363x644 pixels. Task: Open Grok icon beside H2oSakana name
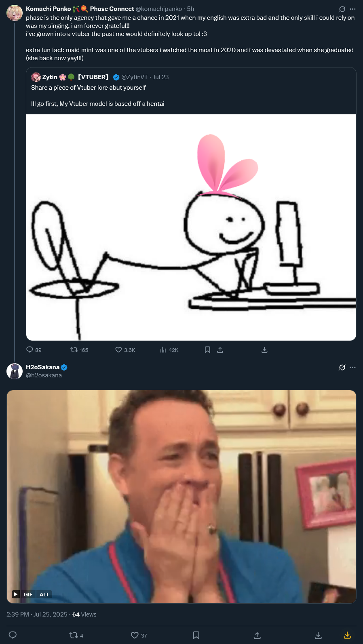pyautogui.click(x=342, y=367)
